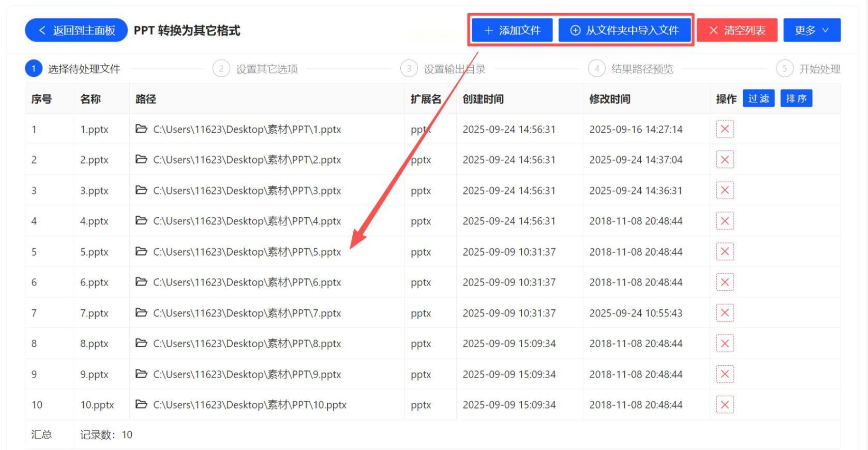This screenshot has width=868, height=450.
Task: Click folder icon beside 6.pptx path
Action: coord(141,282)
